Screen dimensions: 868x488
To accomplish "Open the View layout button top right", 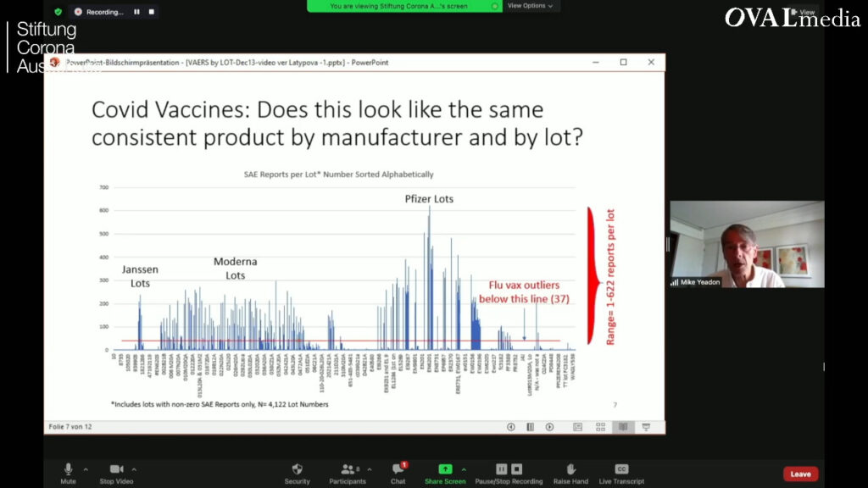I will coord(803,12).
